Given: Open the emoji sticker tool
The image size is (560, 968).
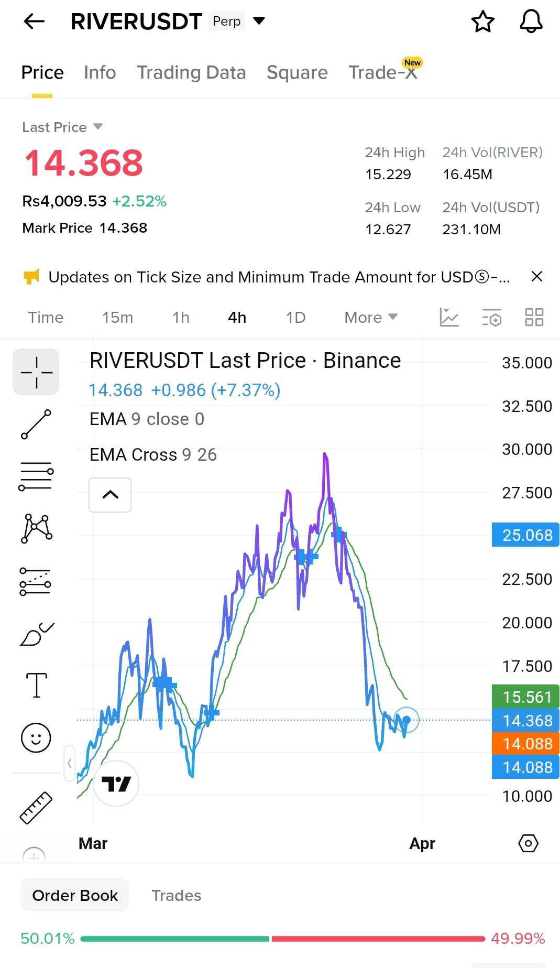Looking at the screenshot, I should click(x=36, y=738).
